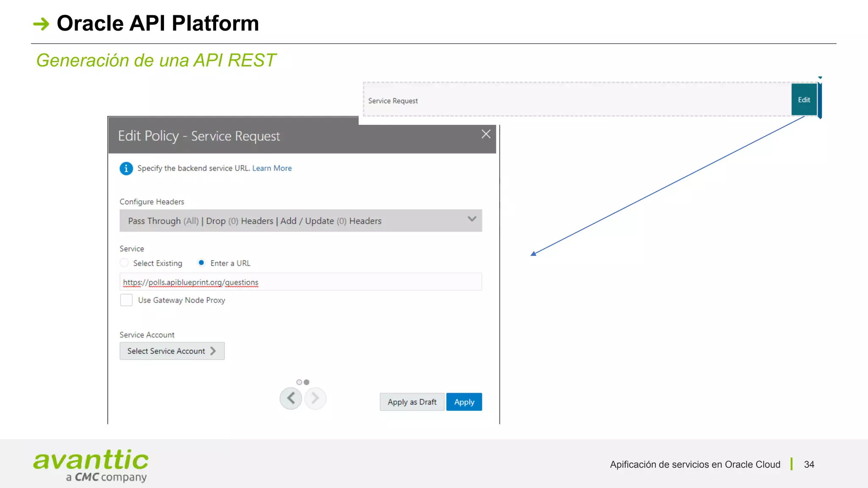Go to the previous dialog page arrow
The height and width of the screenshot is (488, 868).
291,398
